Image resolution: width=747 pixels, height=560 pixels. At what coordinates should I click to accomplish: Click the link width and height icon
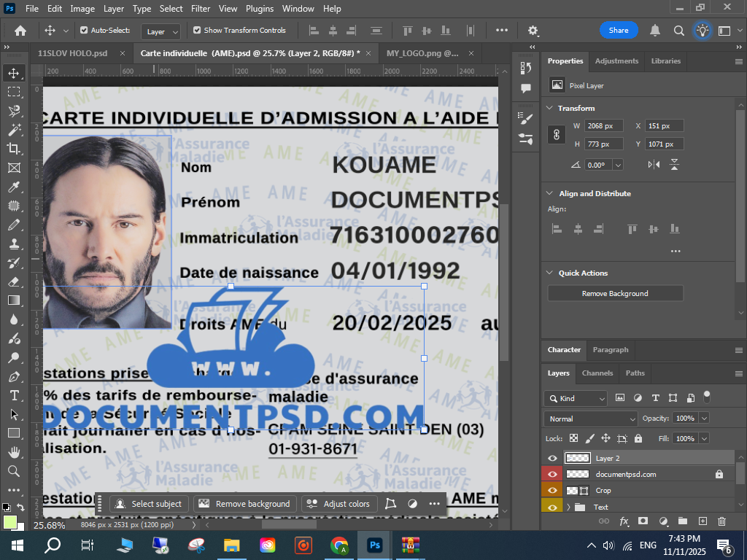point(556,135)
